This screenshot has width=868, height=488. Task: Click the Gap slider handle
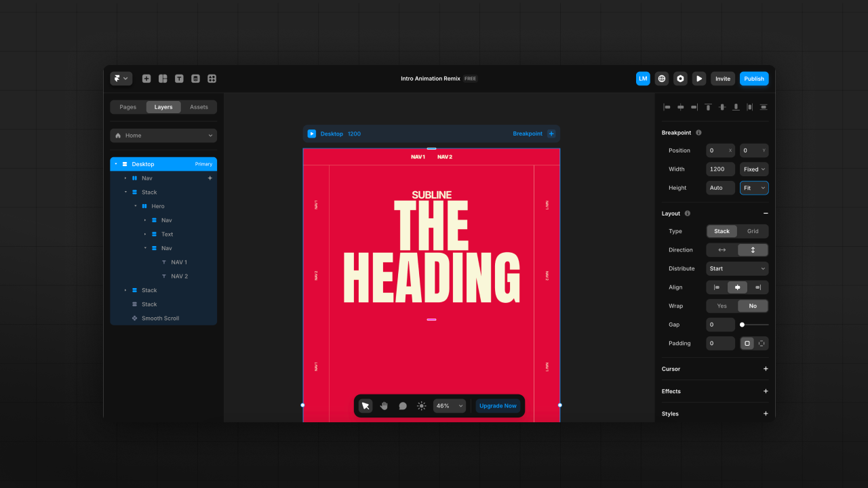742,325
